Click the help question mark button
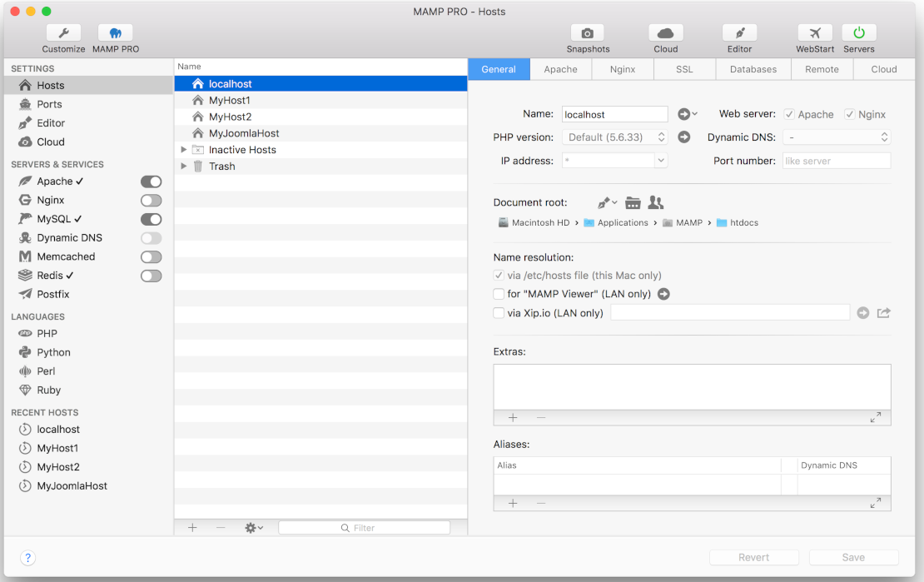Image resolution: width=924 pixels, height=582 pixels. 27,558
